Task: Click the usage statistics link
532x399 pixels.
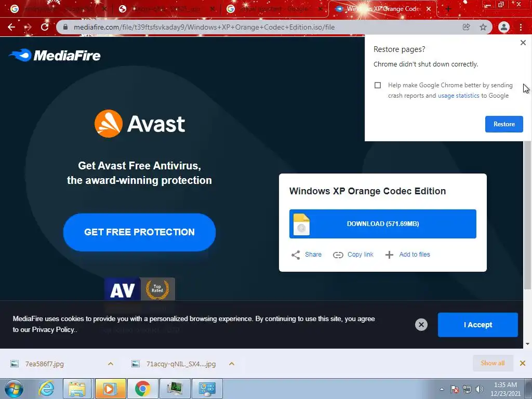Action: coord(458,96)
